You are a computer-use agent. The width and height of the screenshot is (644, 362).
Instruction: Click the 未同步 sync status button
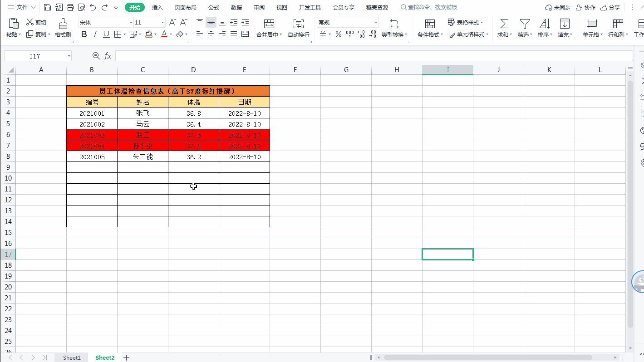coord(557,7)
